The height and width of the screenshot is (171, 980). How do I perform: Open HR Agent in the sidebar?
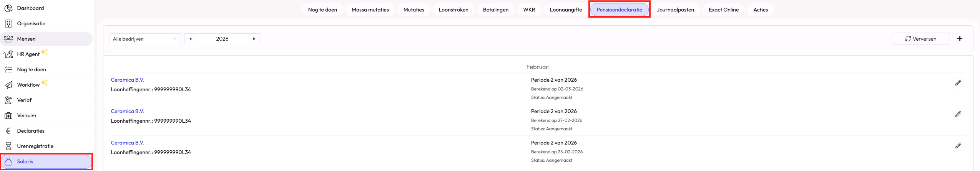[x=28, y=54]
